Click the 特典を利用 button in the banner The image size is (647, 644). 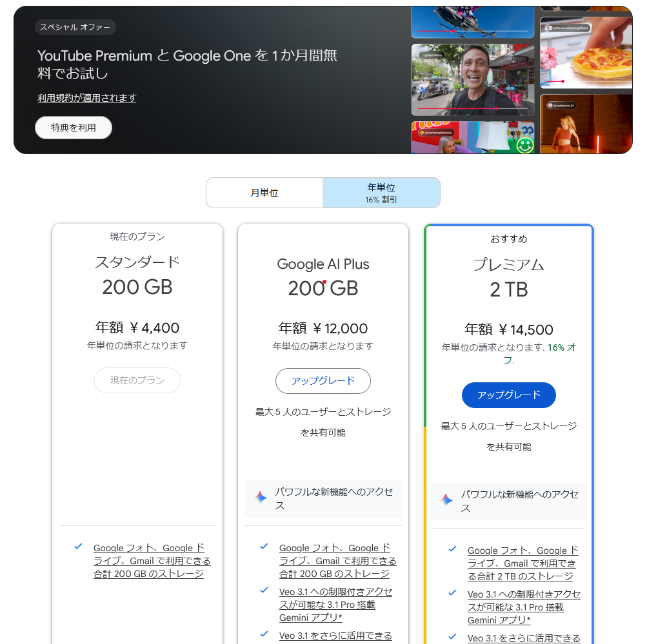coord(74,128)
